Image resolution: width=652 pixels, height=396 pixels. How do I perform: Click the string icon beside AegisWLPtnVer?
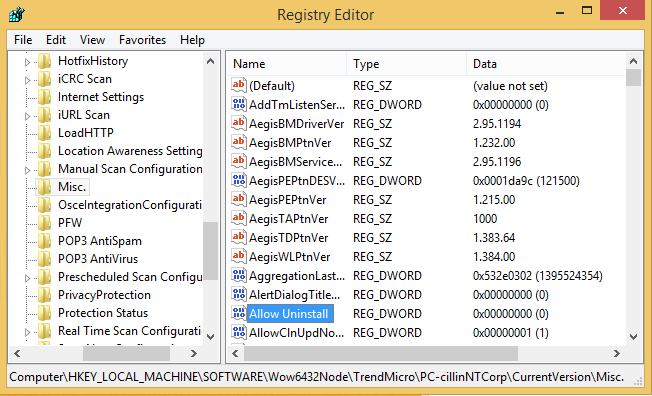point(239,256)
